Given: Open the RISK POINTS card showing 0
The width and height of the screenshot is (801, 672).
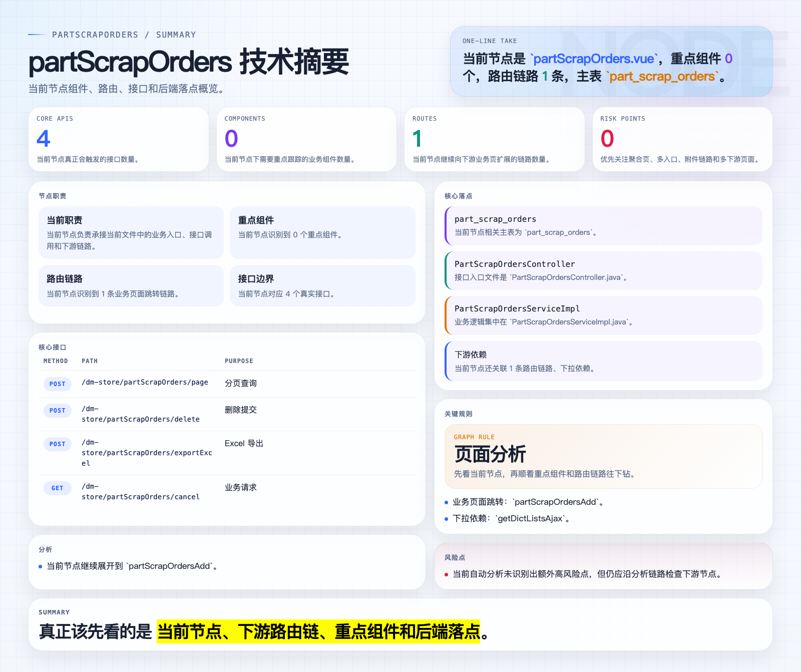Looking at the screenshot, I should [x=682, y=139].
